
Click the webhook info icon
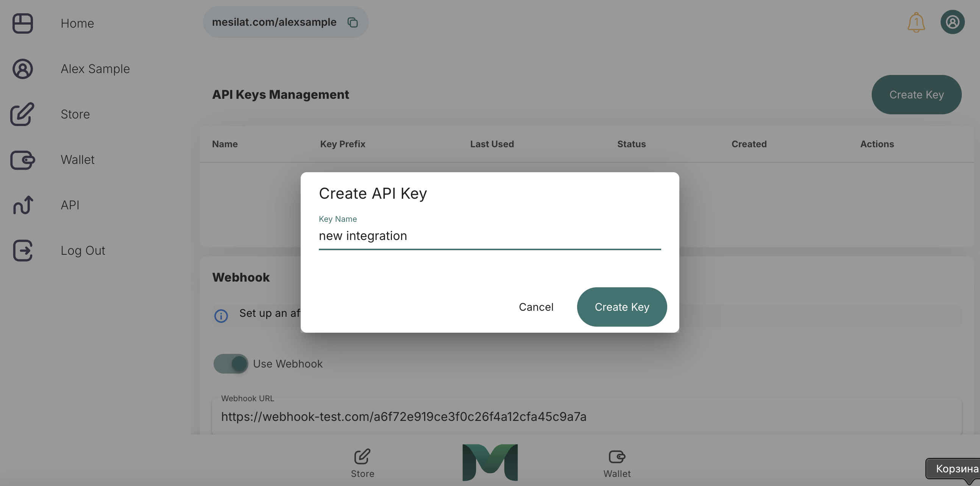(x=221, y=316)
